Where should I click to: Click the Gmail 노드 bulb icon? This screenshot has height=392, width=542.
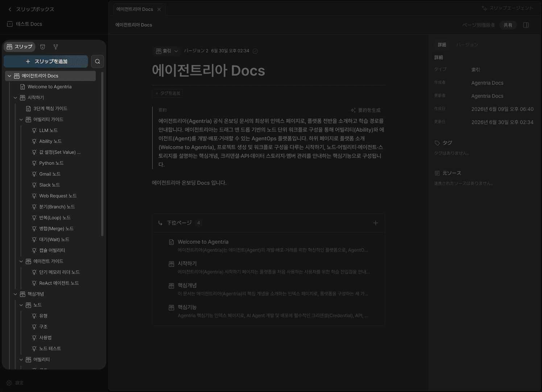(34, 174)
